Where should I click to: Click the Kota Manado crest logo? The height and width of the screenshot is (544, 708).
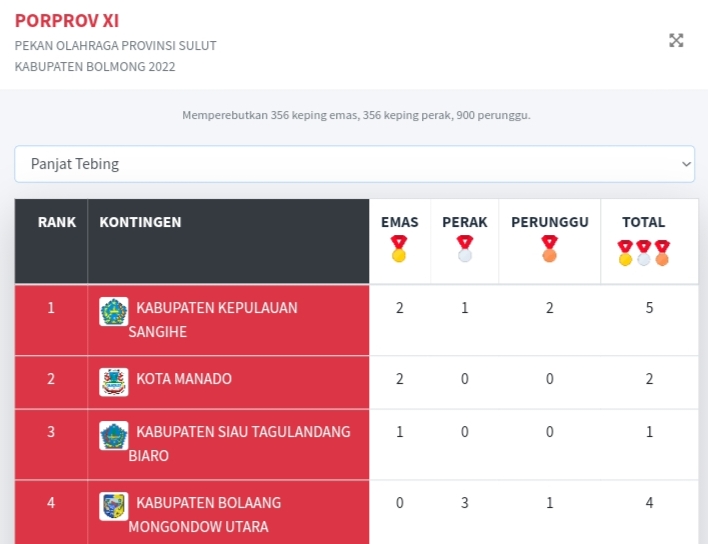(113, 381)
